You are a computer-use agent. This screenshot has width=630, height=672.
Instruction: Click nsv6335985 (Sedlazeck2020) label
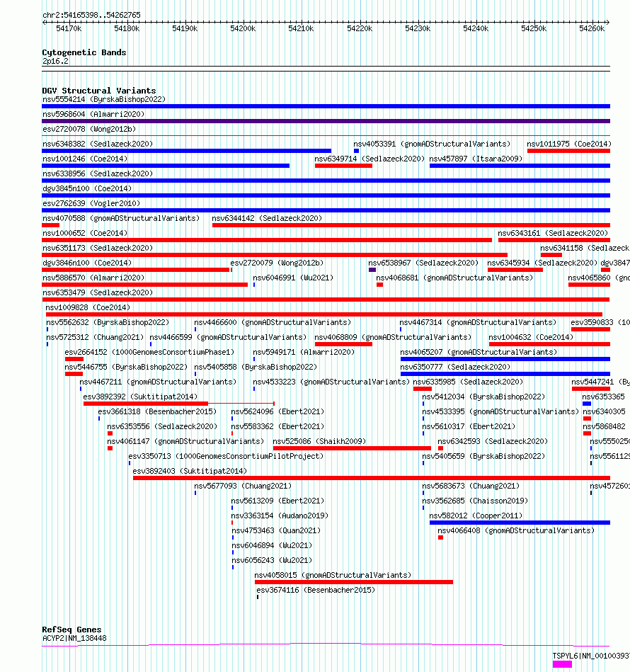468,382
